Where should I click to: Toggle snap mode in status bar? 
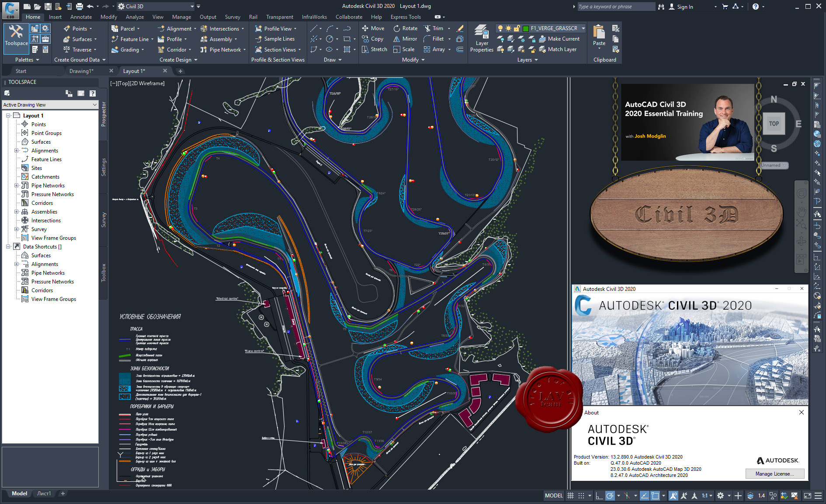[581, 496]
